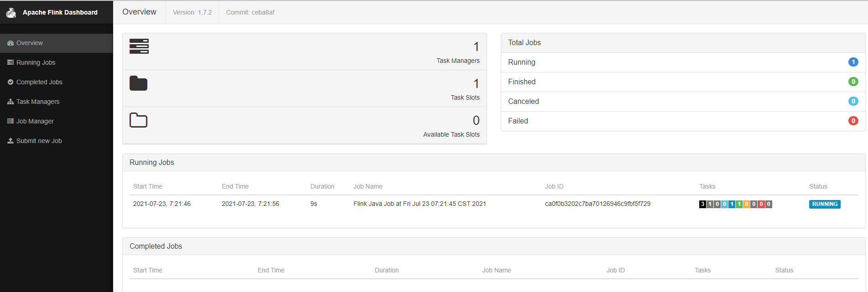The height and width of the screenshot is (292, 868).
Task: Click the Submit new Job upload icon
Action: click(10, 141)
